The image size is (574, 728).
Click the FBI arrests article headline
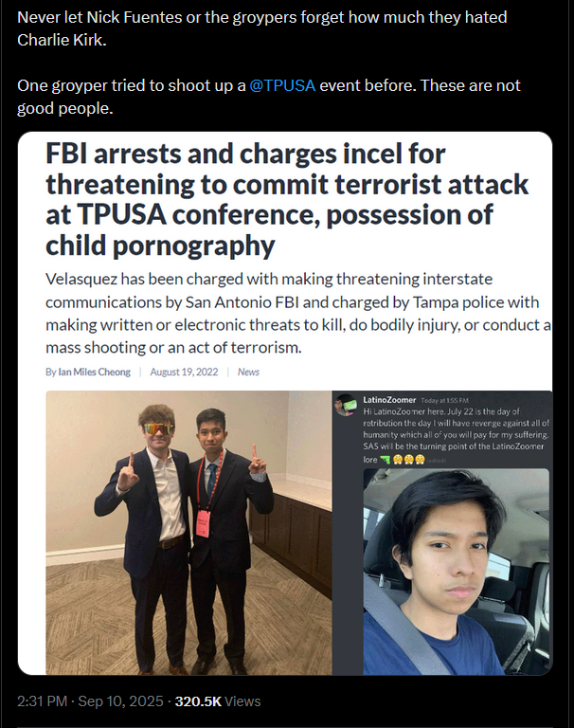pos(287,199)
